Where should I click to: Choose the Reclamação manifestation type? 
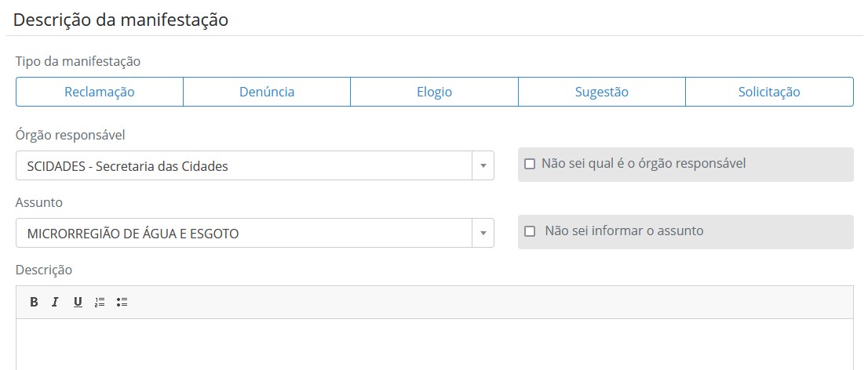(x=100, y=92)
